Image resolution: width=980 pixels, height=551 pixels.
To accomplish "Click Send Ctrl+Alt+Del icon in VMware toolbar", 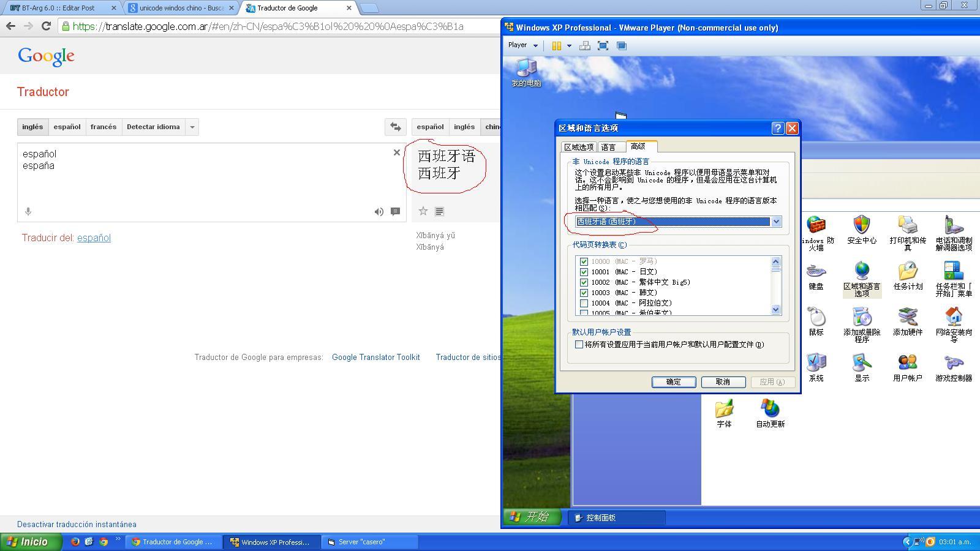I will point(585,46).
